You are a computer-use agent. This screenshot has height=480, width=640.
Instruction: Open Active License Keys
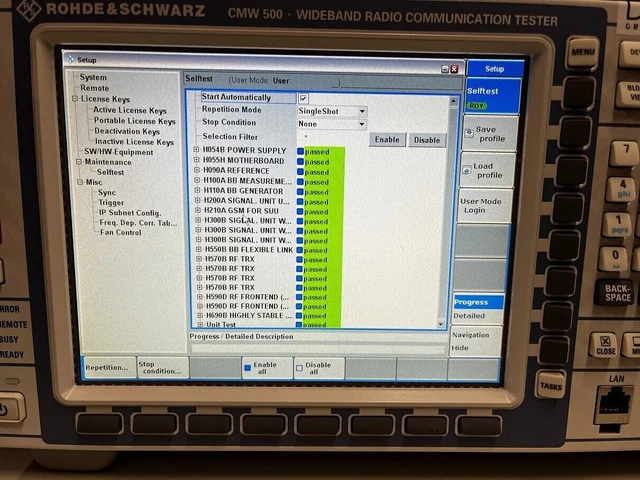click(129, 110)
